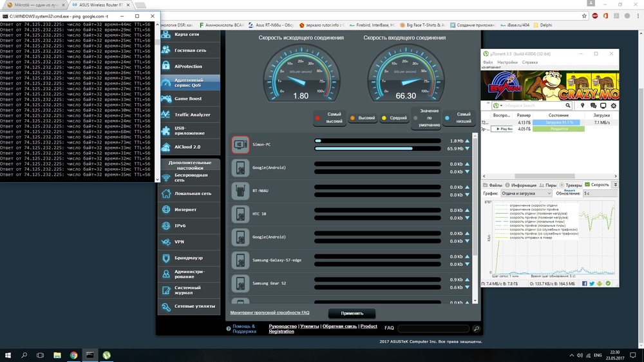Switch to uTorrent Пиры tab
Viewport: 644px width, 362px height.
click(x=548, y=186)
